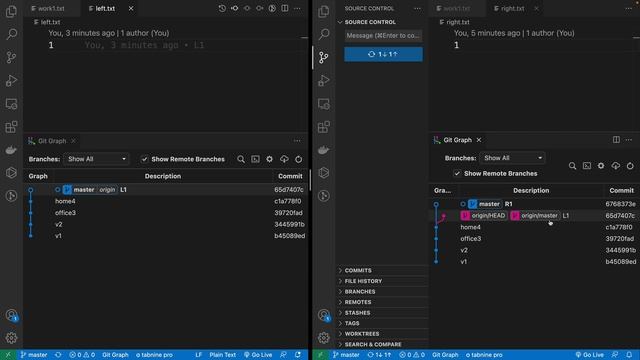The height and width of the screenshot is (360, 640).
Task: Open Accounts menu in left window
Action: click(x=11, y=316)
